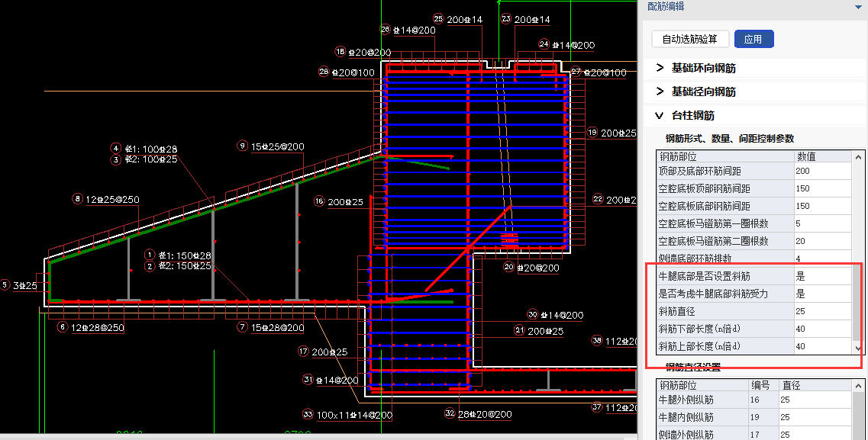
Task: Select circled rebar marker 20
Action: (509, 267)
